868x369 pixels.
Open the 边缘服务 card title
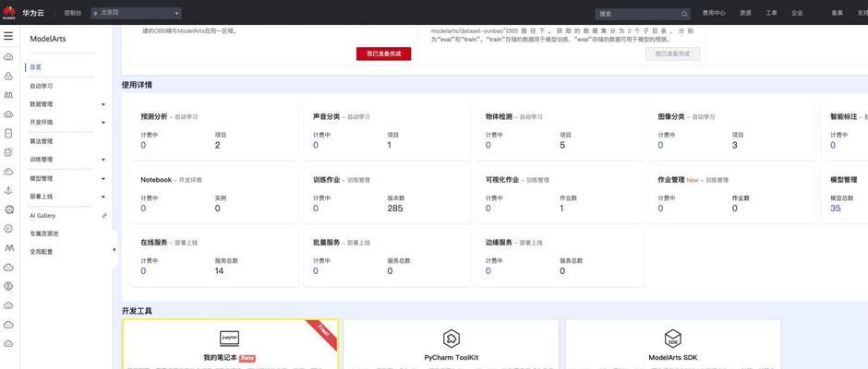point(499,243)
